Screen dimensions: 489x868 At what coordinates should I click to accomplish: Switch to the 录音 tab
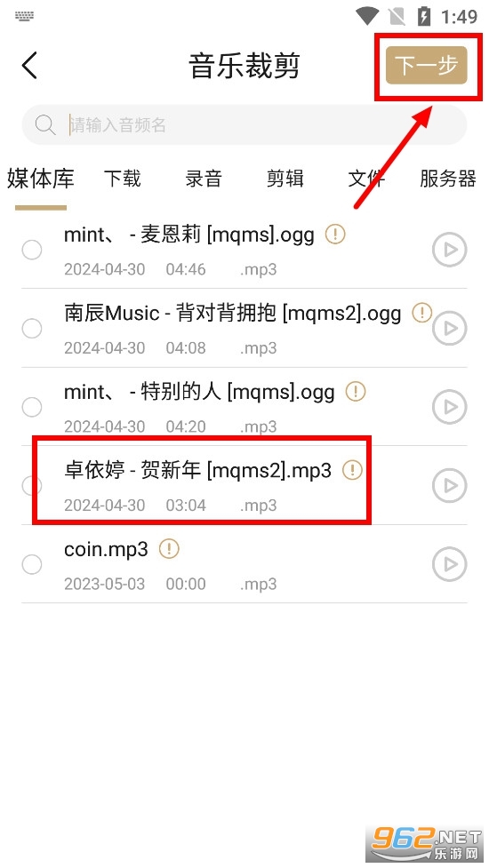coord(204,179)
